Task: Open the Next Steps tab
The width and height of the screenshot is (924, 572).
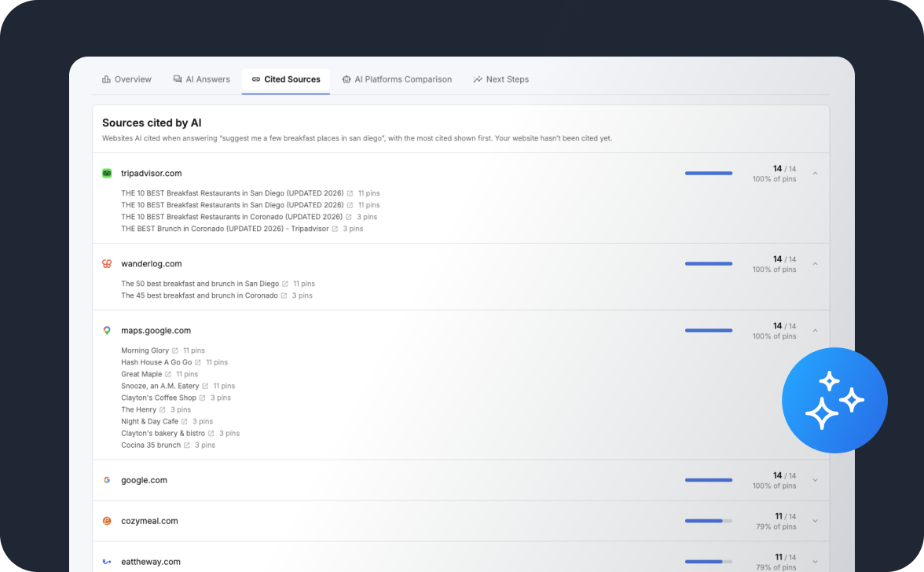Action: tap(501, 79)
